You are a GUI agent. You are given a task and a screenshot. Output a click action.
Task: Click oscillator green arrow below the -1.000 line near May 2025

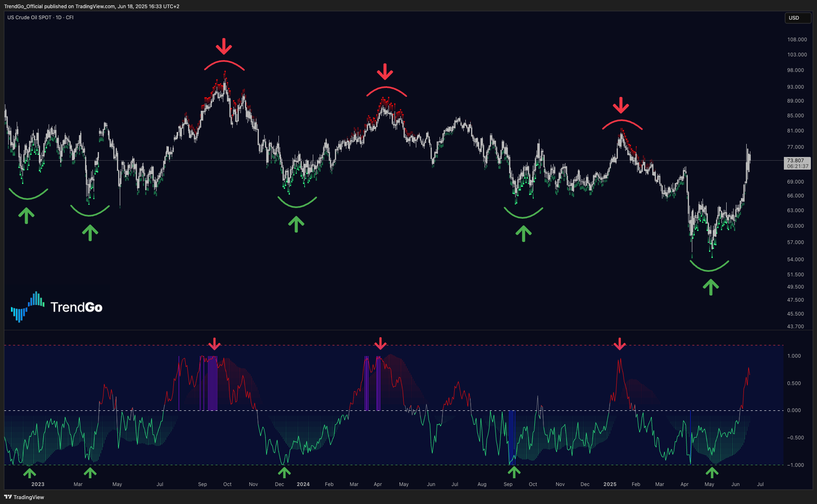pos(712,473)
